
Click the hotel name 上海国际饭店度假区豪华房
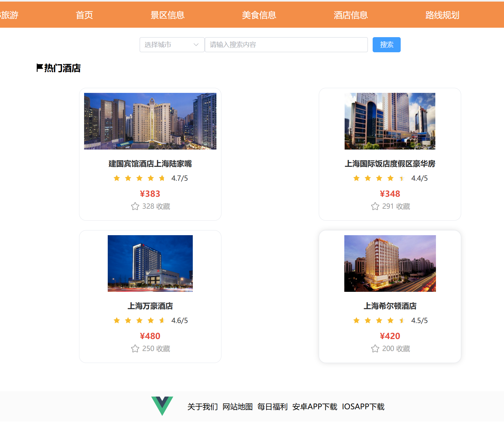pyautogui.click(x=390, y=164)
